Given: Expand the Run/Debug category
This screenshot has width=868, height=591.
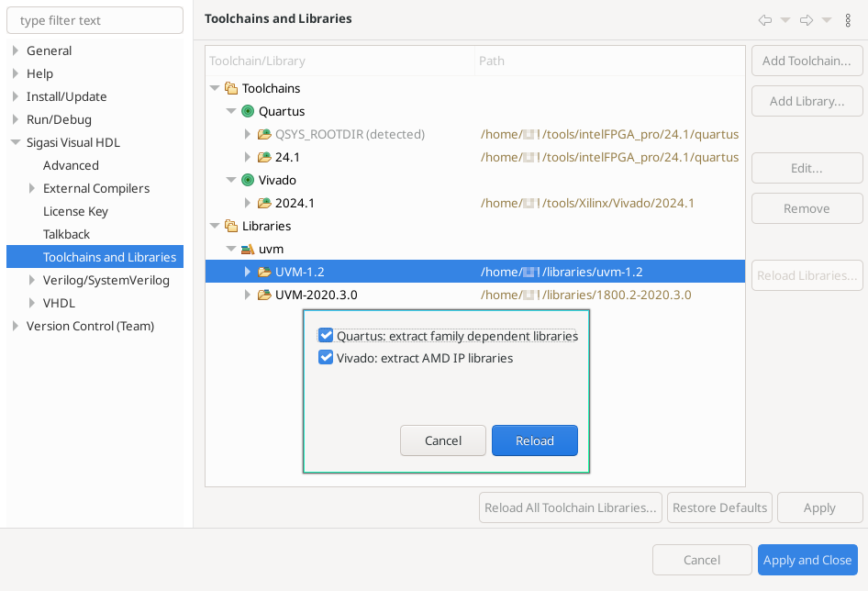Looking at the screenshot, I should pos(16,119).
